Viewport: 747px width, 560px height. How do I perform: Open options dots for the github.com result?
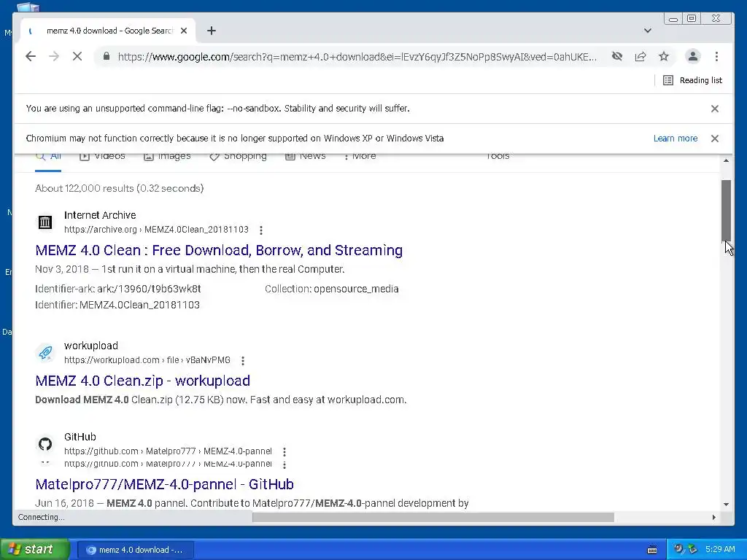(285, 451)
